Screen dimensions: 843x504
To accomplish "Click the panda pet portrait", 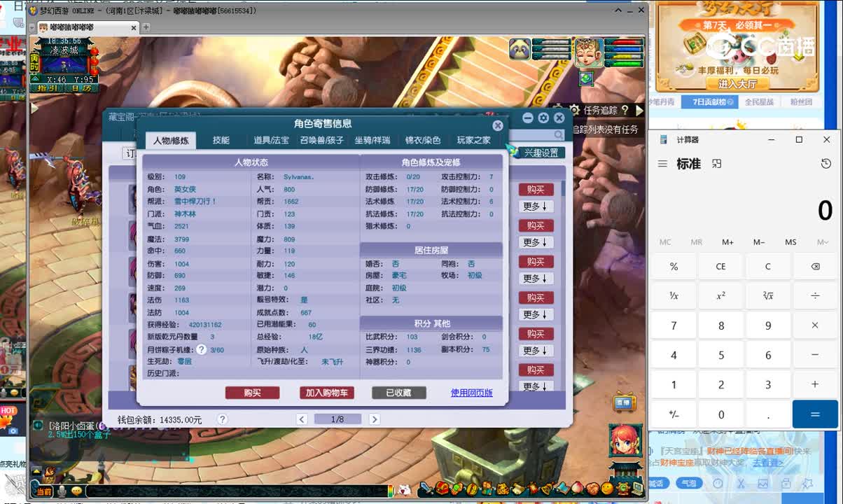I will point(520,50).
